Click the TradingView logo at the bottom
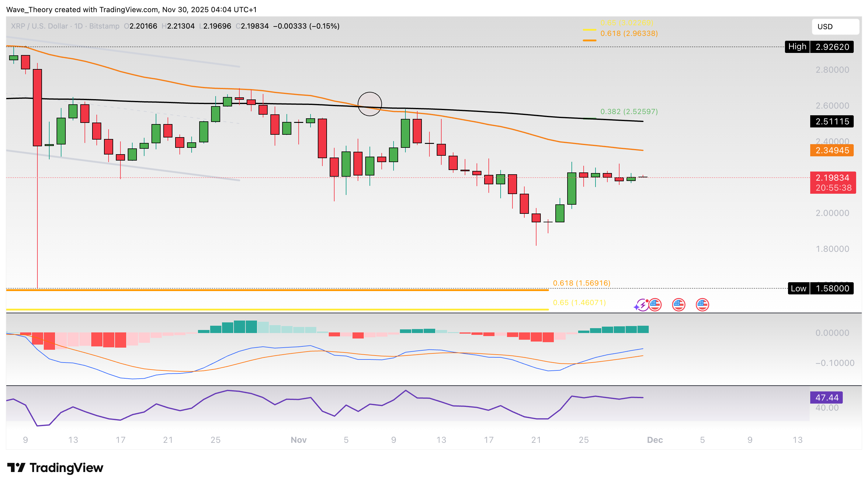Viewport: 868px width, 486px height. (x=55, y=468)
